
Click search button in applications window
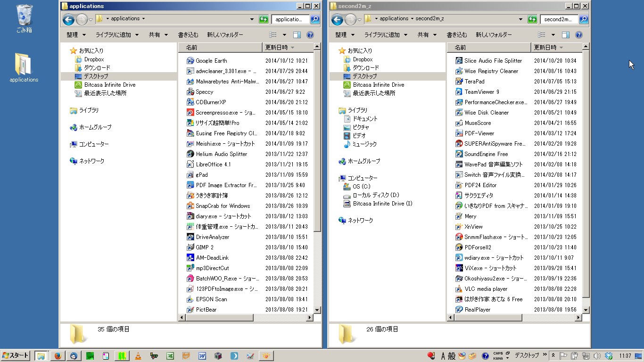point(315,19)
